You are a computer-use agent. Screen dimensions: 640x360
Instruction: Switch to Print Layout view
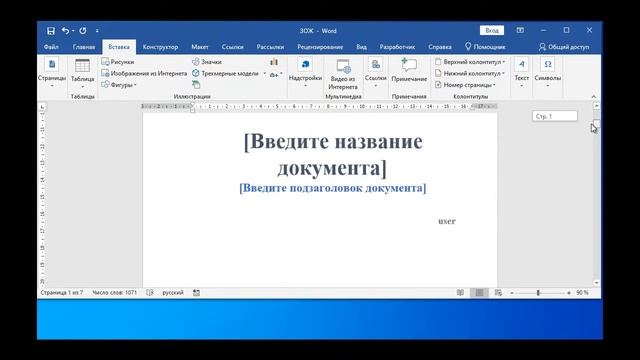coord(479,293)
